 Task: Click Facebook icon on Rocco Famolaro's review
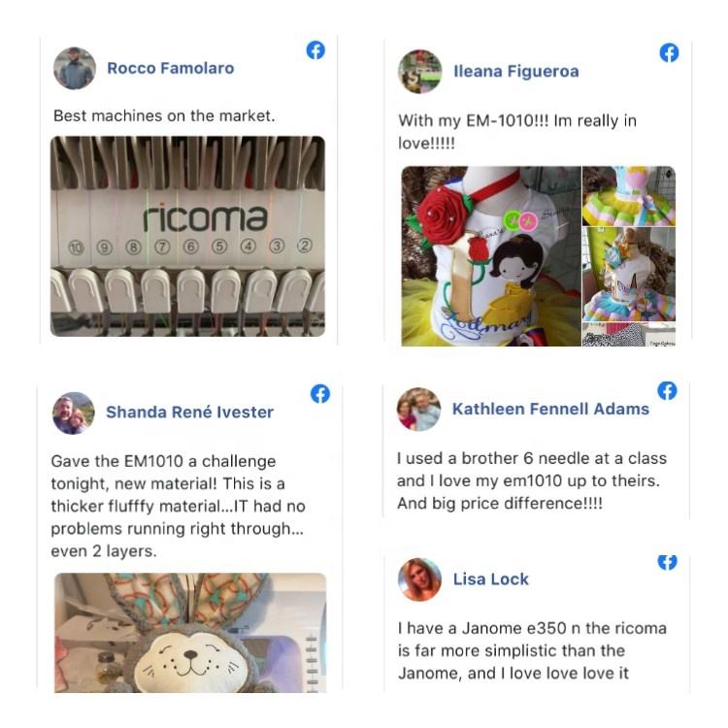[x=315, y=50]
